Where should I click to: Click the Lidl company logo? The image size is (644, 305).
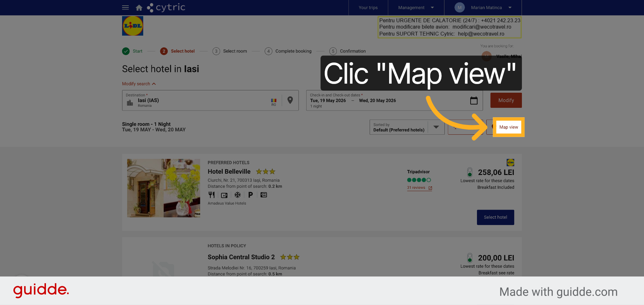tap(132, 26)
